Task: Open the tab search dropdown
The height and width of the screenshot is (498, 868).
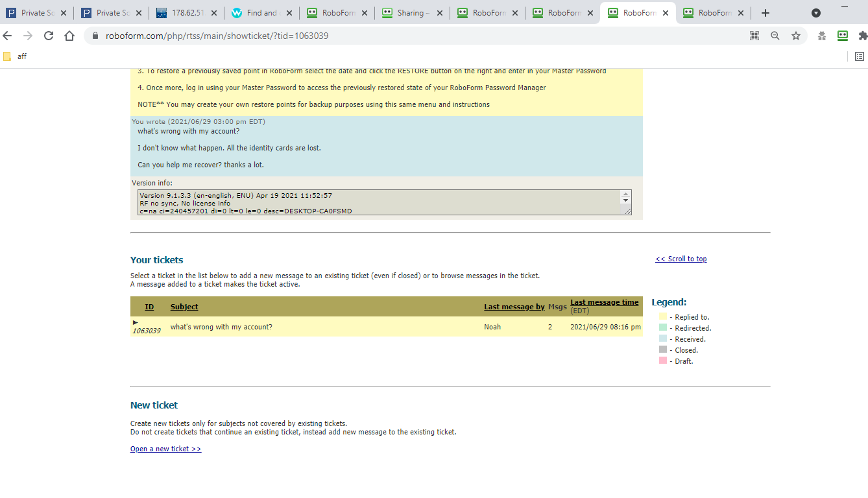Action: click(x=816, y=13)
